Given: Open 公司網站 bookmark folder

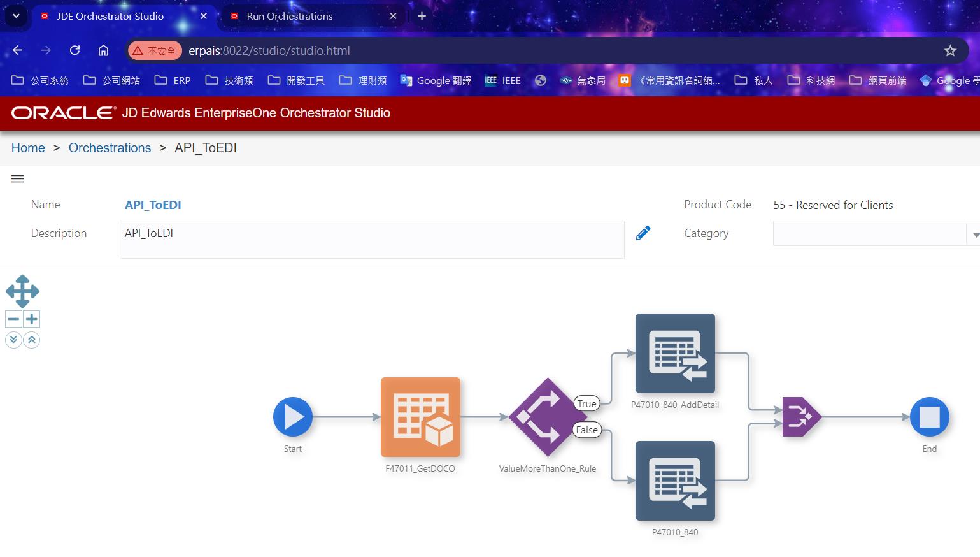Looking at the screenshot, I should (x=111, y=80).
